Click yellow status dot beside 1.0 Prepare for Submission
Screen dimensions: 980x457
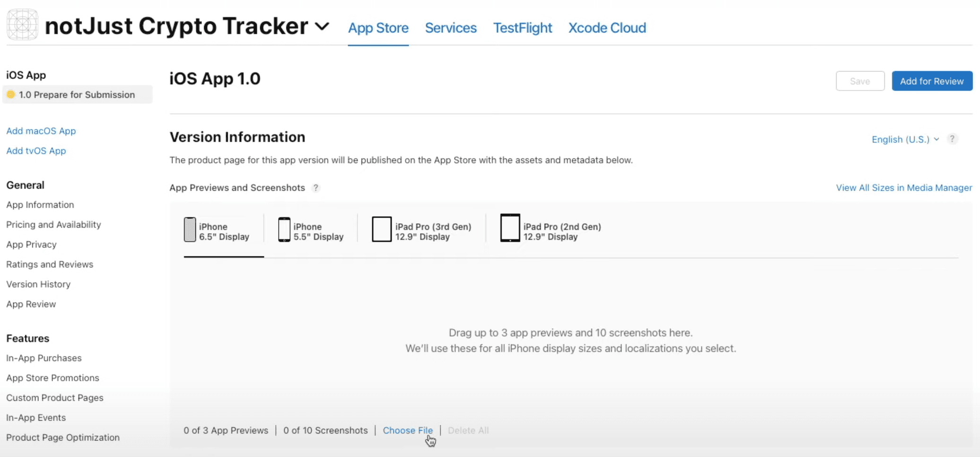click(x=11, y=95)
